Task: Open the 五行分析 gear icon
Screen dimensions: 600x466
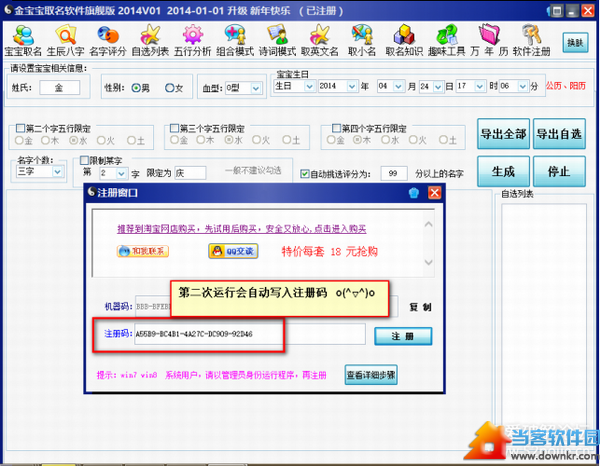Action: click(x=192, y=40)
